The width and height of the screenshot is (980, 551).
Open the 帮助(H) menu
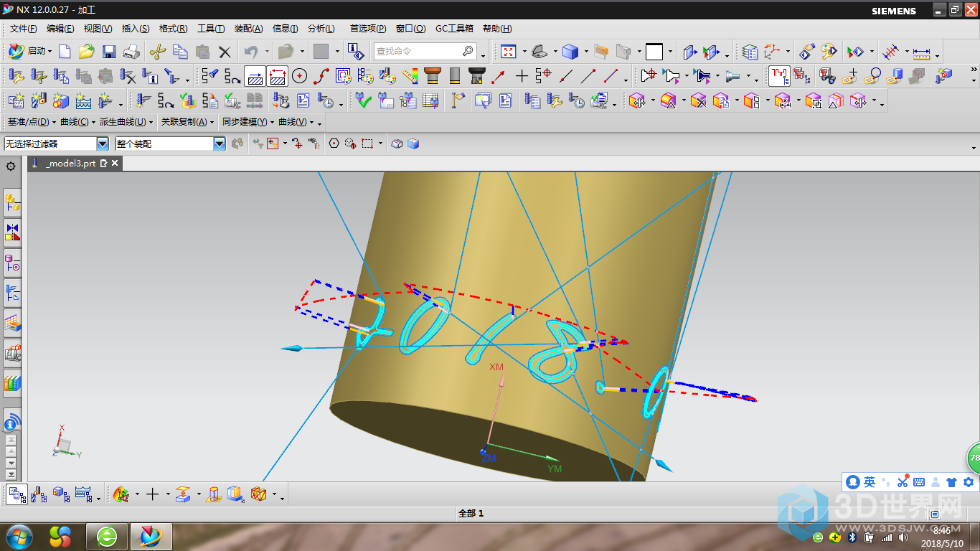(497, 29)
